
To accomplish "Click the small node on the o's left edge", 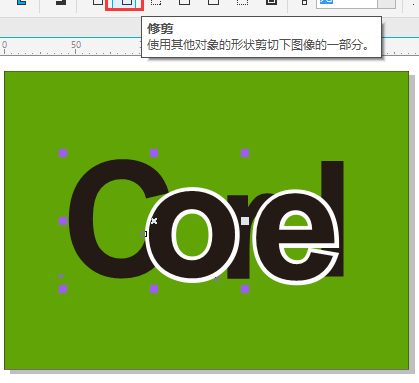I will [144, 234].
